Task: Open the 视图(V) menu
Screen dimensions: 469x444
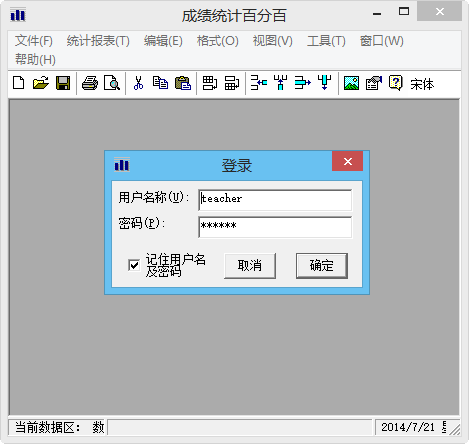Action: coord(273,41)
